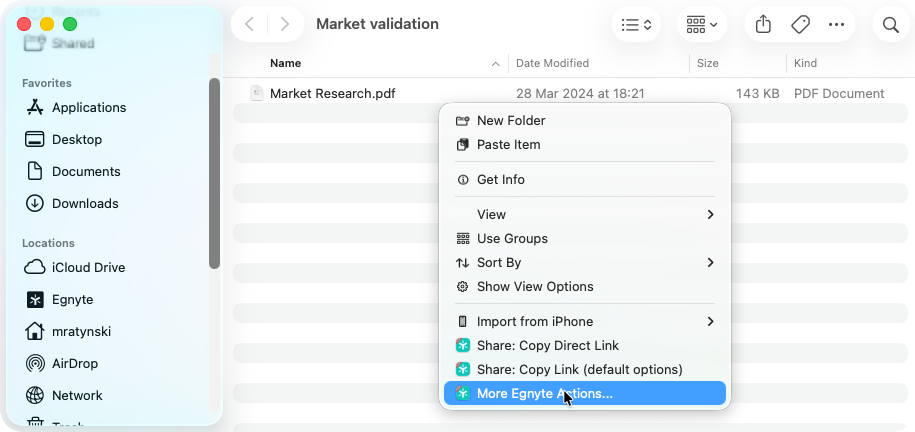Click the Share toolbar icon
Image resolution: width=915 pixels, height=432 pixels.
click(763, 25)
